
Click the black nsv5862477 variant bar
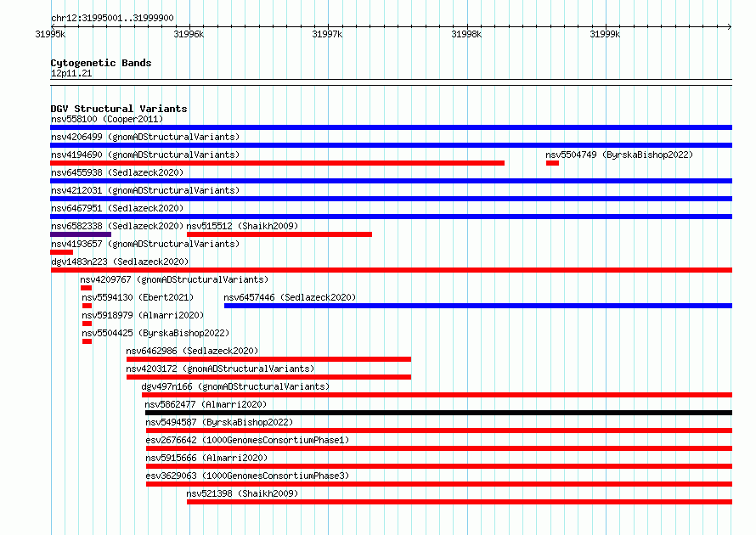point(439,413)
